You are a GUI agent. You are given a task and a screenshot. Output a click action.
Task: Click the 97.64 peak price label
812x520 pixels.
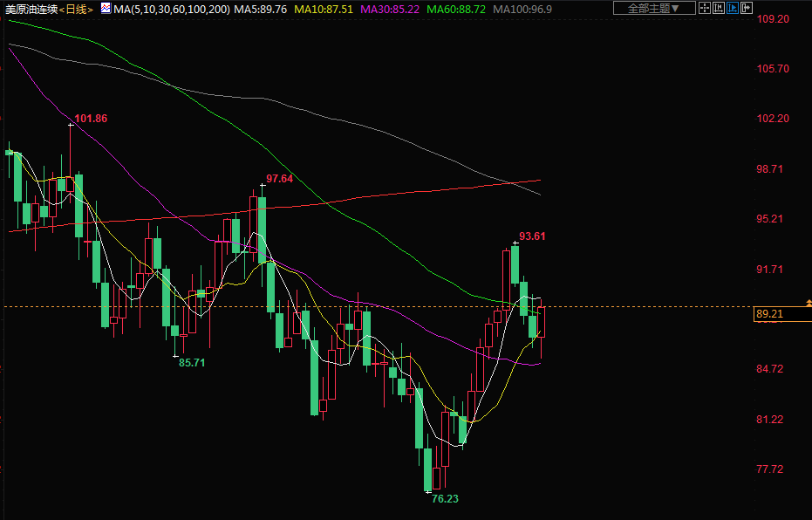279,178
